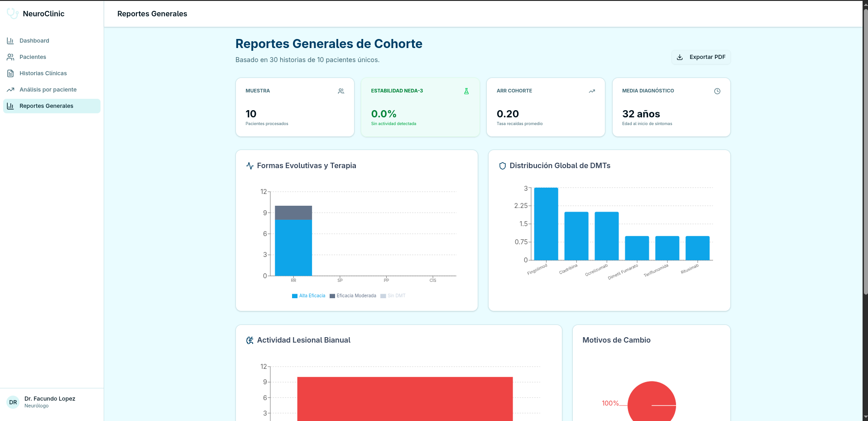The width and height of the screenshot is (868, 421).
Task: Click the Reportes Generales chart icon
Action: pos(10,106)
